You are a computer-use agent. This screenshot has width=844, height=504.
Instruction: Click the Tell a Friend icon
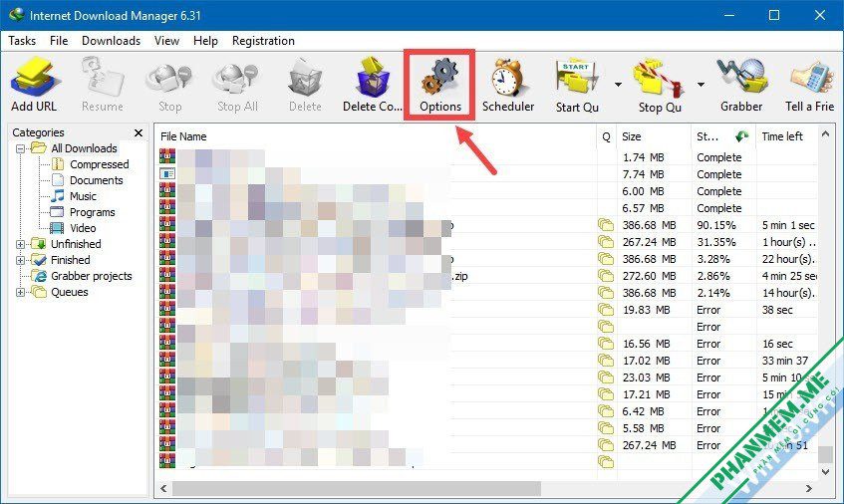pyautogui.click(x=811, y=79)
